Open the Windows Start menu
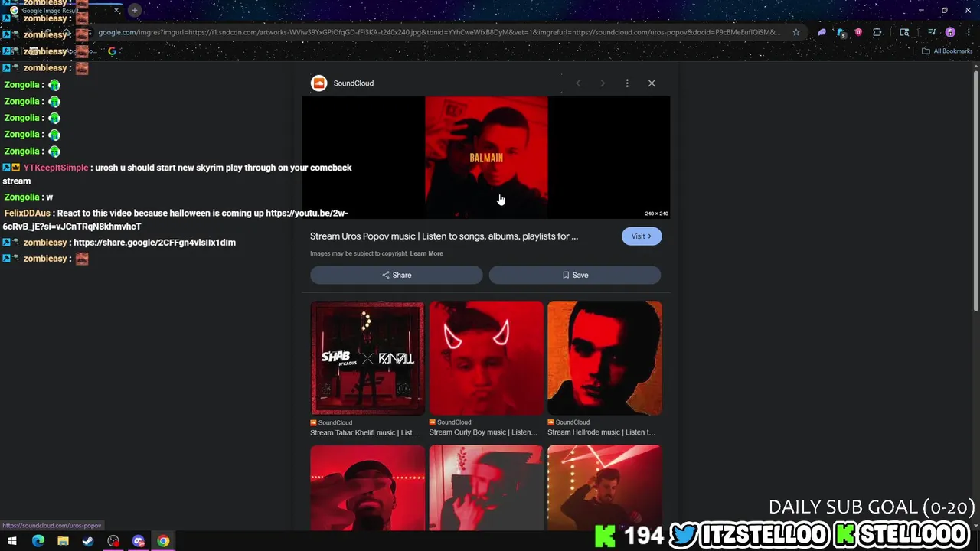The width and height of the screenshot is (980, 551). pos(12,541)
